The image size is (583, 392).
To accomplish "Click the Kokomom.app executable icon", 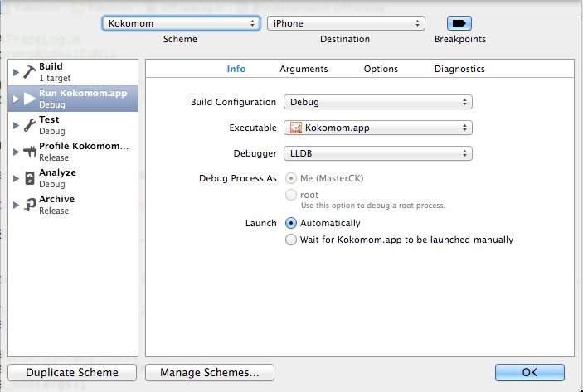I will pyautogui.click(x=296, y=128).
